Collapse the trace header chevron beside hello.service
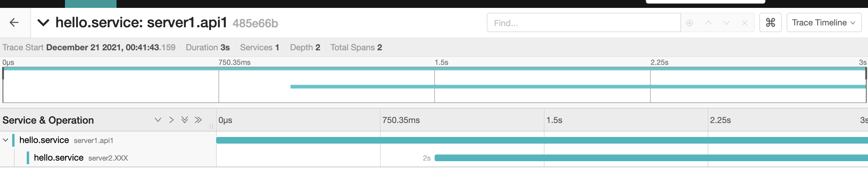Image resolution: width=868 pixels, height=183 pixels. point(43,23)
